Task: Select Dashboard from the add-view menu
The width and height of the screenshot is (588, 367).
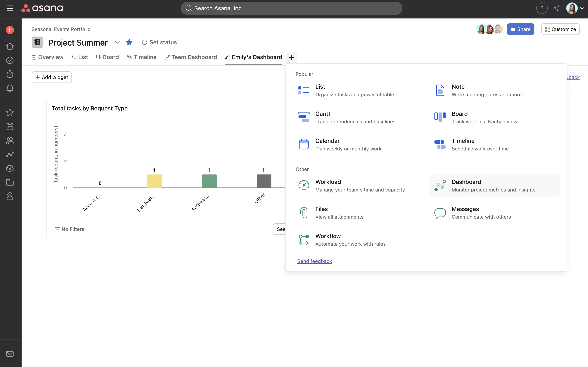Action: 494,185
